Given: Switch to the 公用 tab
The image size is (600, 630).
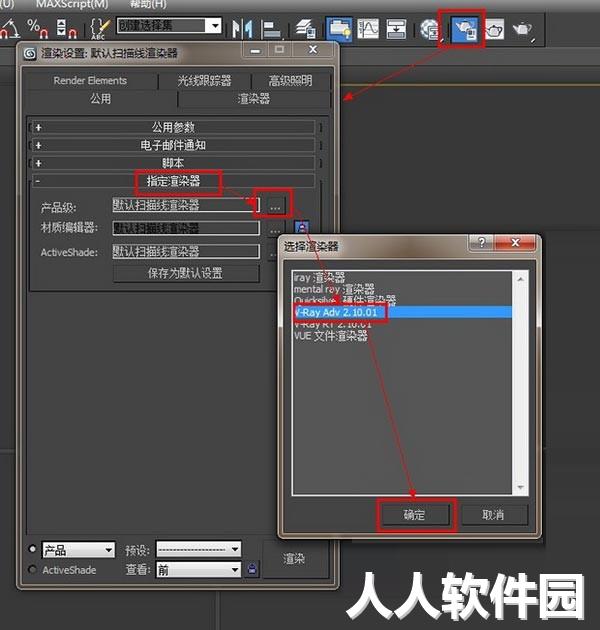Looking at the screenshot, I should 100,99.
